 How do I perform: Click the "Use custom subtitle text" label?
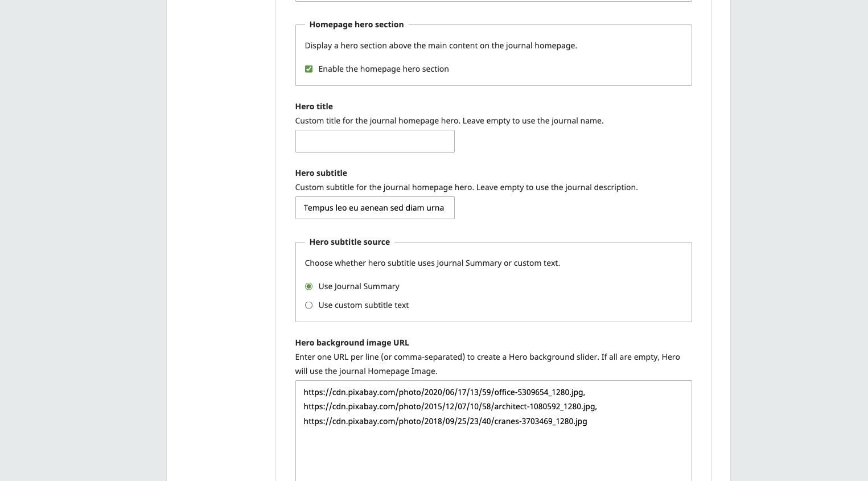pyautogui.click(x=363, y=305)
